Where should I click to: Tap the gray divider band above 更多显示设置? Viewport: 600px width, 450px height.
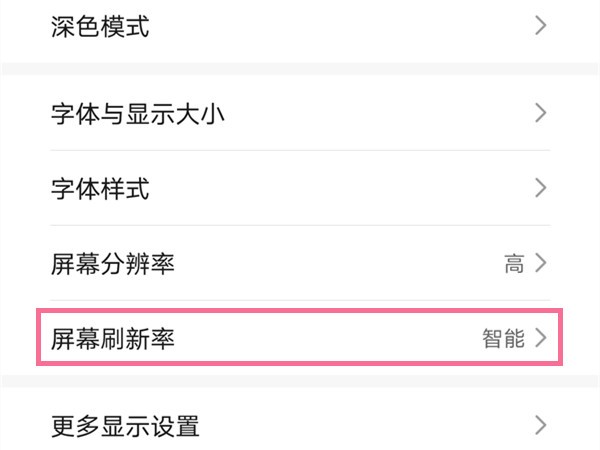tap(300, 383)
